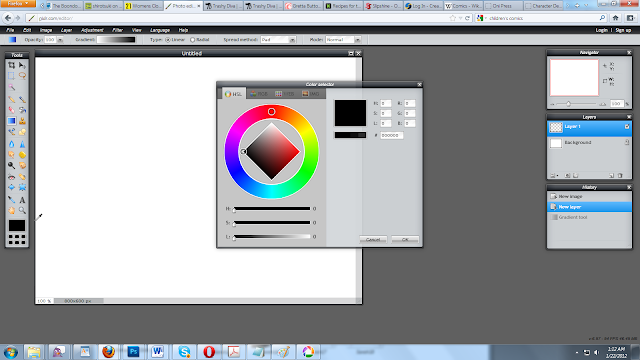The width and height of the screenshot is (640, 360).
Task: Switch to the WEB tab in Color selector
Action: click(x=284, y=94)
